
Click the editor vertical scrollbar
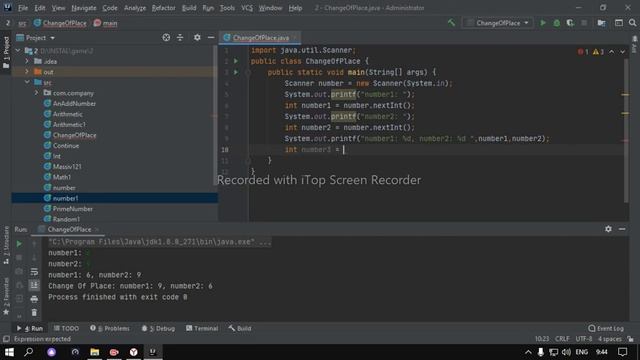(626, 131)
